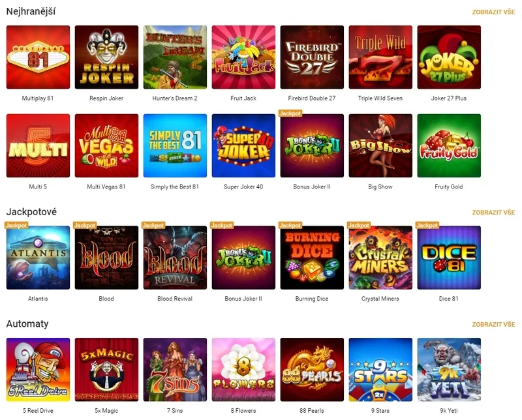Image resolution: width=522 pixels, height=420 pixels.
Task: Show all games in Nejhranější section
Action: [x=493, y=12]
